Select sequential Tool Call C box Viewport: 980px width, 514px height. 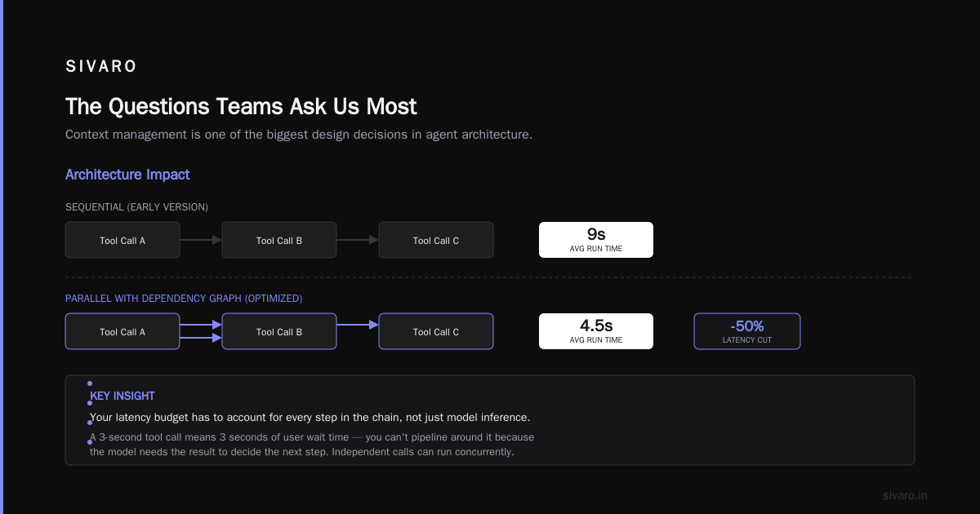436,240
